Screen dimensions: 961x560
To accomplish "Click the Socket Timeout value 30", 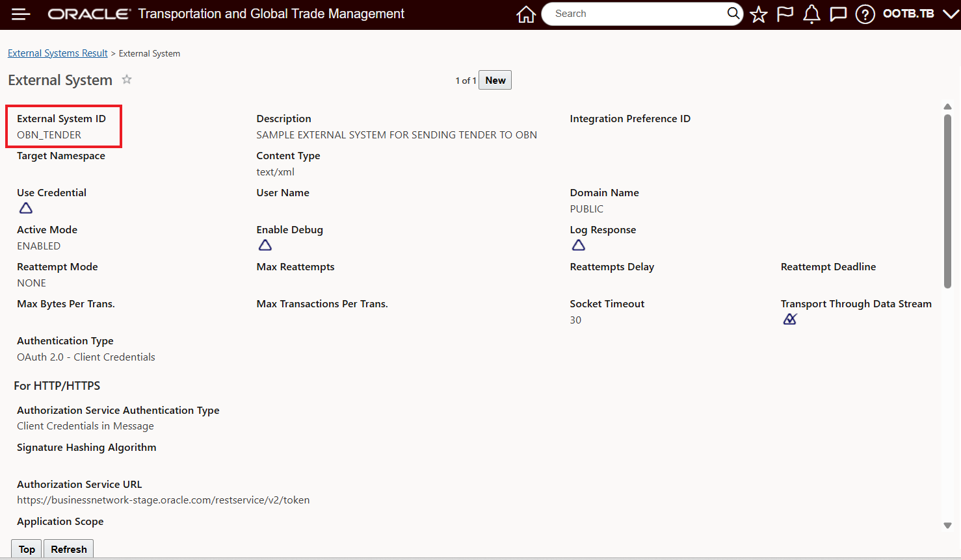I will point(575,320).
